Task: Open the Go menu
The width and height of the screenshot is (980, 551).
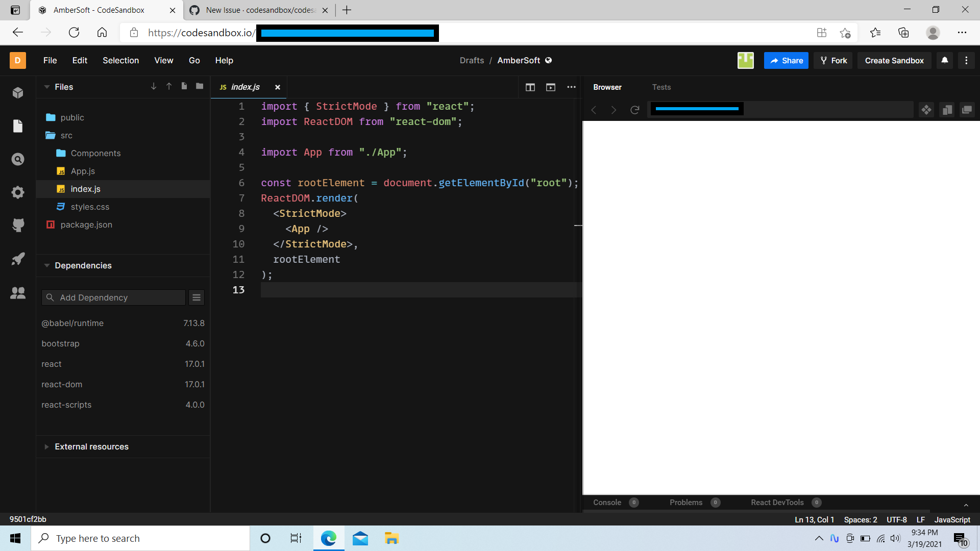Action: pyautogui.click(x=194, y=60)
